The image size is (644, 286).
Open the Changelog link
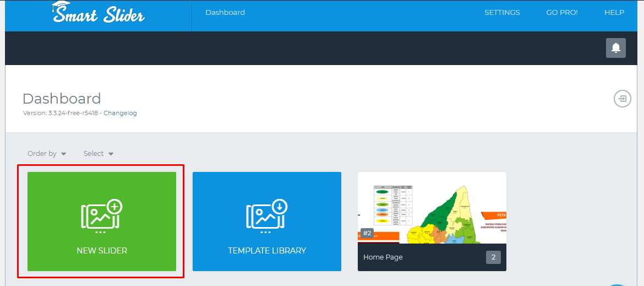(120, 113)
